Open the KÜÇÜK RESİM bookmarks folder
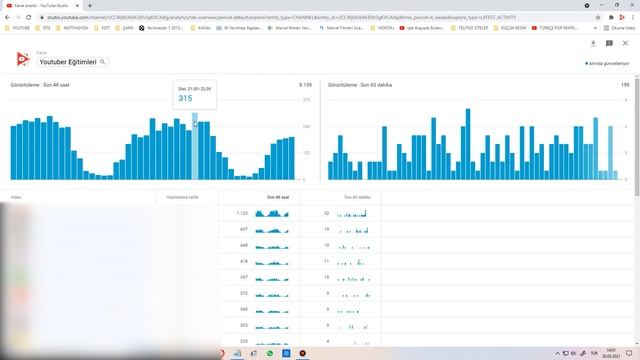The image size is (640, 360). point(510,28)
